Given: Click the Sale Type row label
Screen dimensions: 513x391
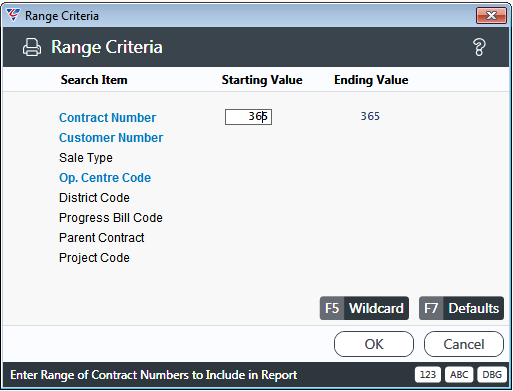Looking at the screenshot, I should [86, 158].
